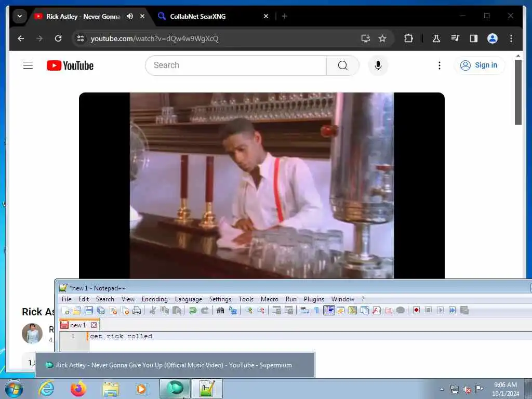The height and width of the screenshot is (399, 532).
Task: Click the green Undo arrow in Notepad++
Action: pos(193,311)
